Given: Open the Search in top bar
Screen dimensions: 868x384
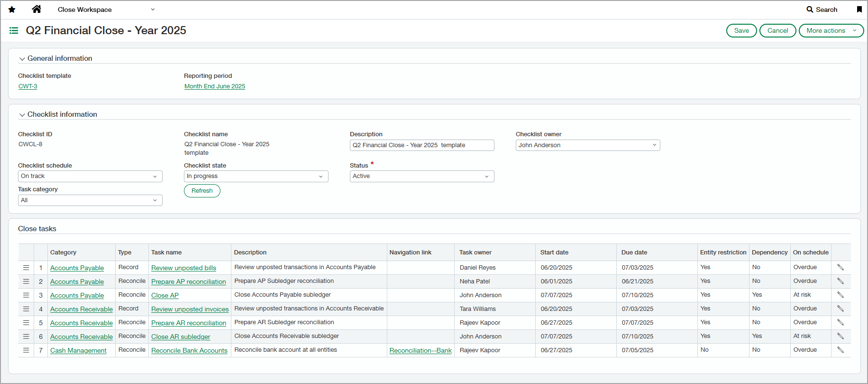Looking at the screenshot, I should (x=822, y=9).
